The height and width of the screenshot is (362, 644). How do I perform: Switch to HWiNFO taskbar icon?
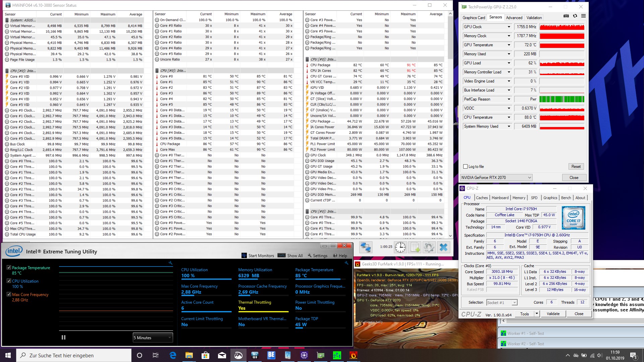(x=255, y=355)
